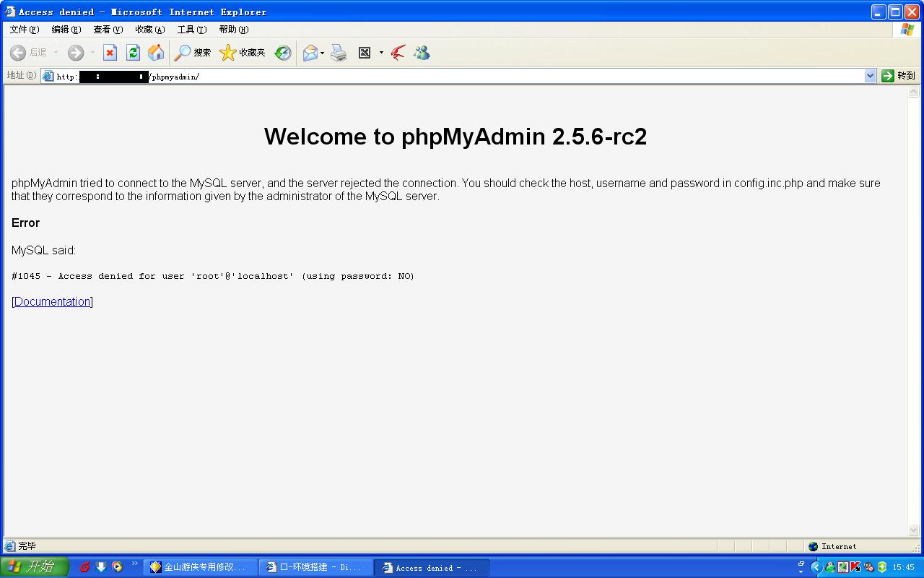Click the Forward arrow button

(76, 53)
